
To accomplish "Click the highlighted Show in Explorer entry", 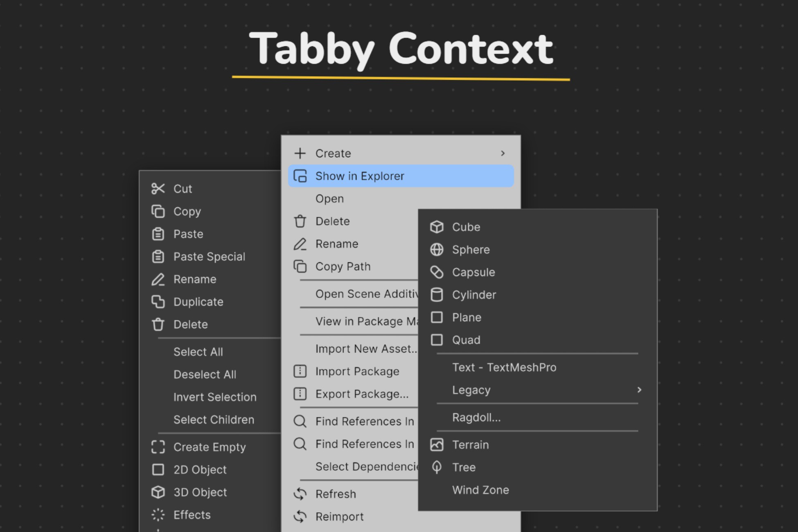I will pos(360,176).
